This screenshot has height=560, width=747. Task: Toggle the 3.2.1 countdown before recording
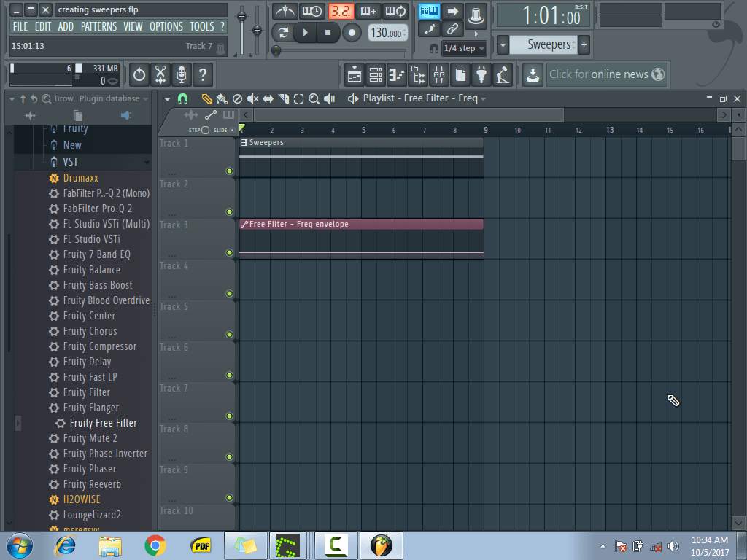pos(341,11)
